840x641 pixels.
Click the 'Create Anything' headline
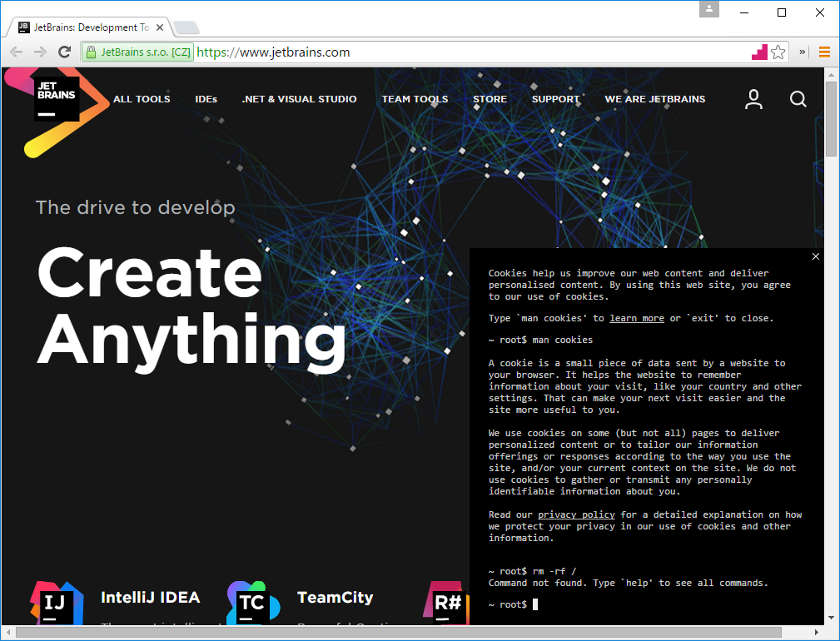[191, 310]
